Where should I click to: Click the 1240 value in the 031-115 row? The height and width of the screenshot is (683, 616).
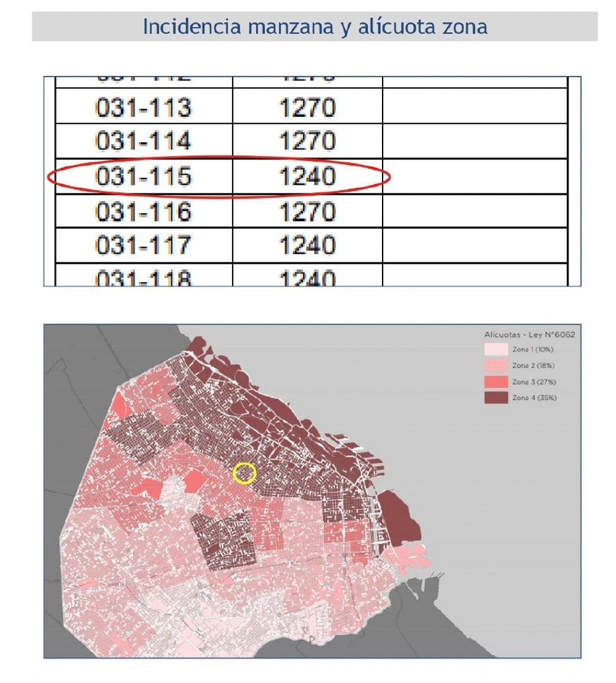307,176
